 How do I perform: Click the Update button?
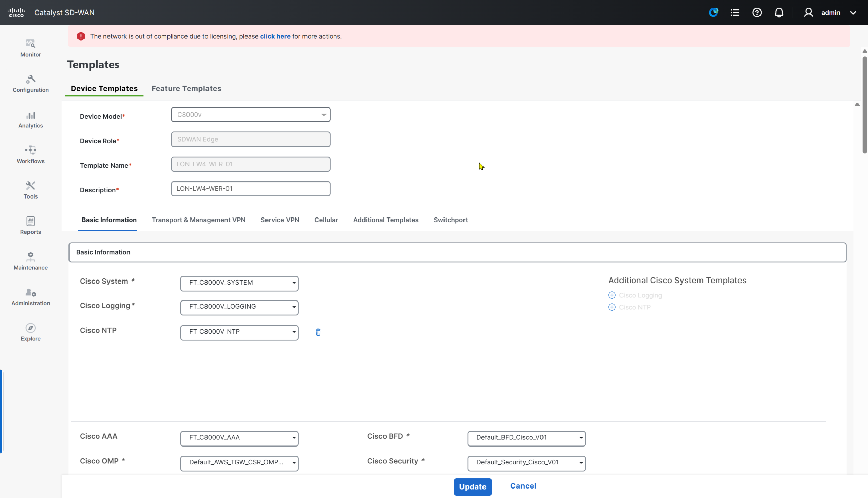coord(472,487)
